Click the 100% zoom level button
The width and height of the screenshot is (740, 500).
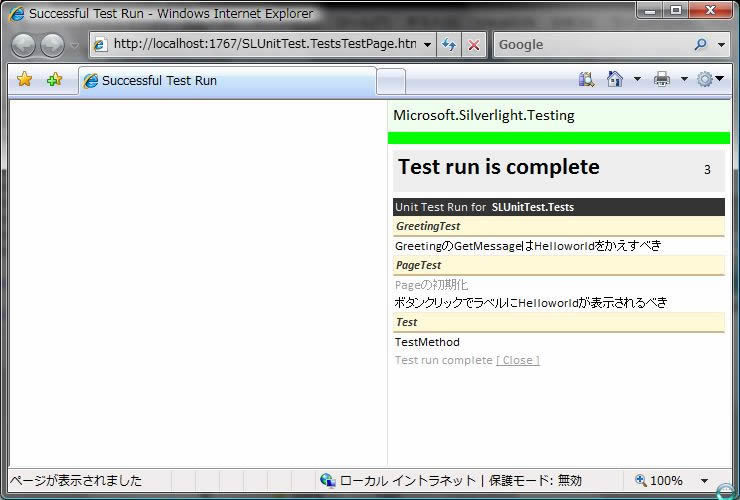(659, 481)
